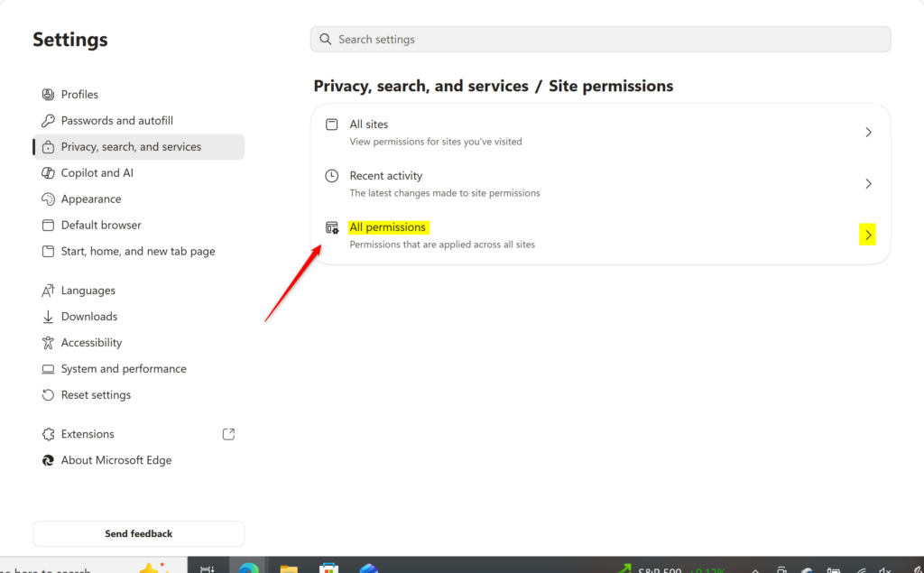
Task: Open Start, home, and new tab page
Action: tap(138, 251)
